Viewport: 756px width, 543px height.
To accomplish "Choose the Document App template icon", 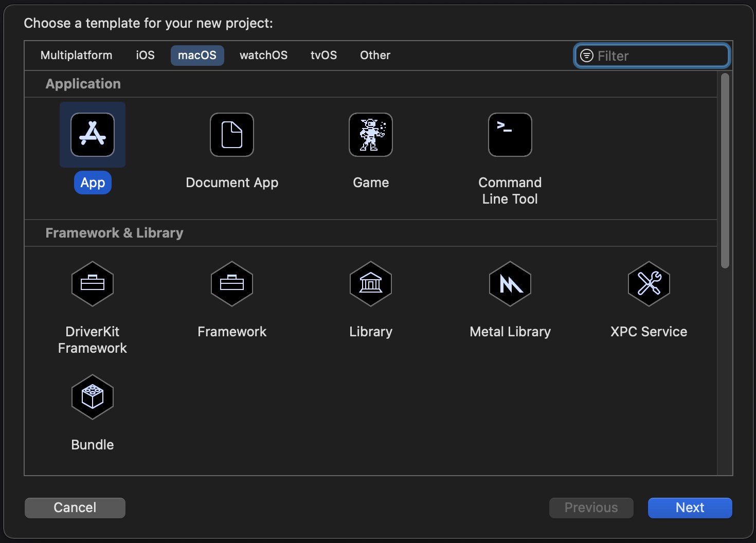I will (x=232, y=135).
